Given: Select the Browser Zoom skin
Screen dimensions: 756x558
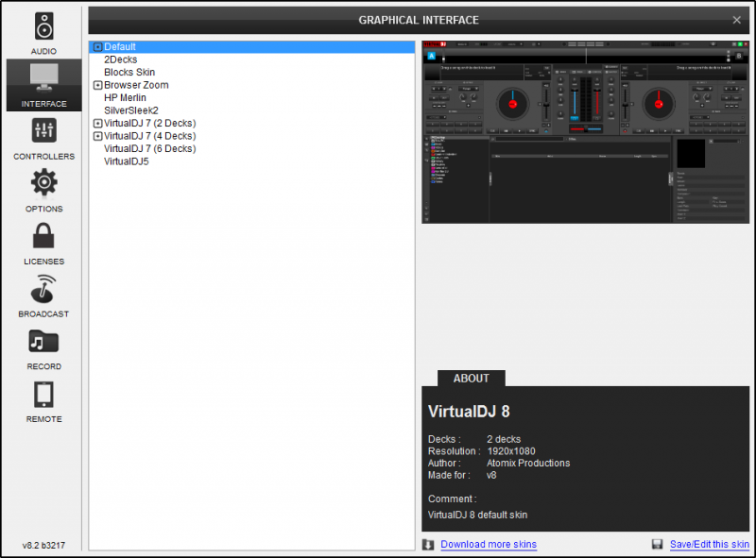Looking at the screenshot, I should click(x=136, y=85).
